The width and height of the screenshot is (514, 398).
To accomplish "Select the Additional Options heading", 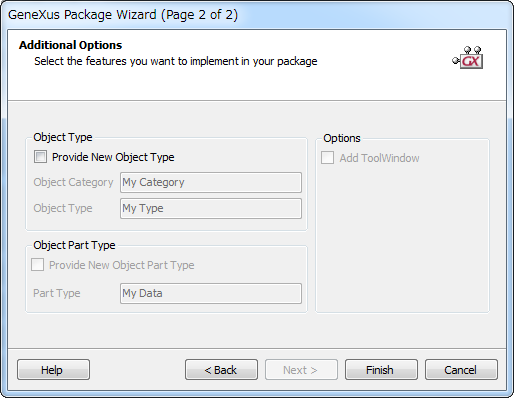I will point(70,45).
